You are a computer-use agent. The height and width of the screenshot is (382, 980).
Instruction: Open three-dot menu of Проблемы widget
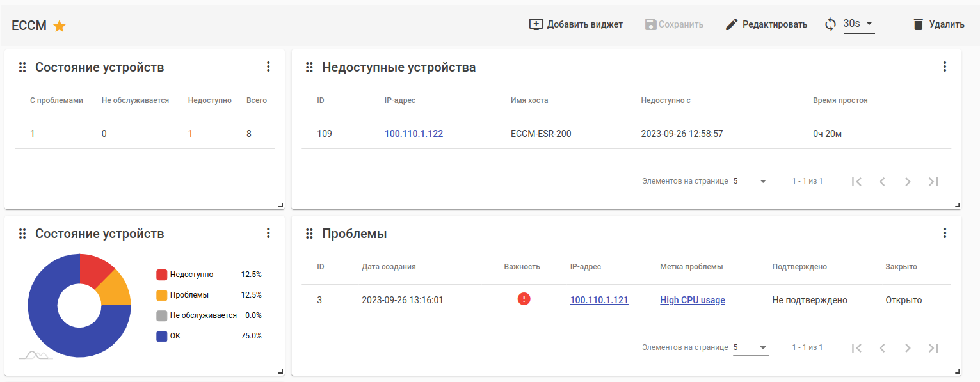[944, 233]
